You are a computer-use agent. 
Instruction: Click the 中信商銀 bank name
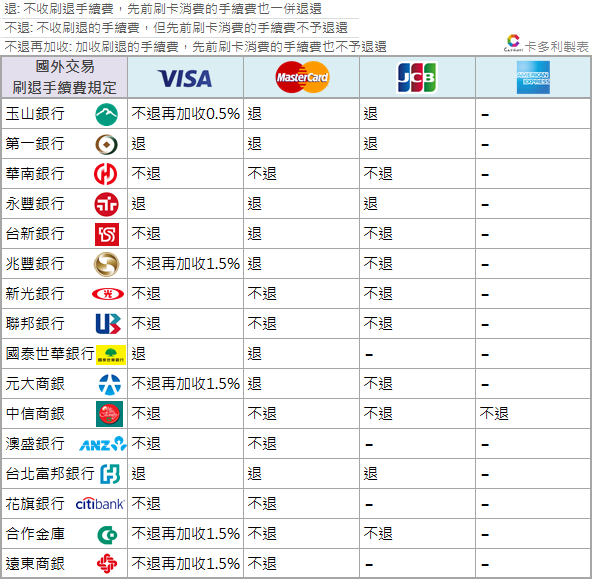click(35, 414)
